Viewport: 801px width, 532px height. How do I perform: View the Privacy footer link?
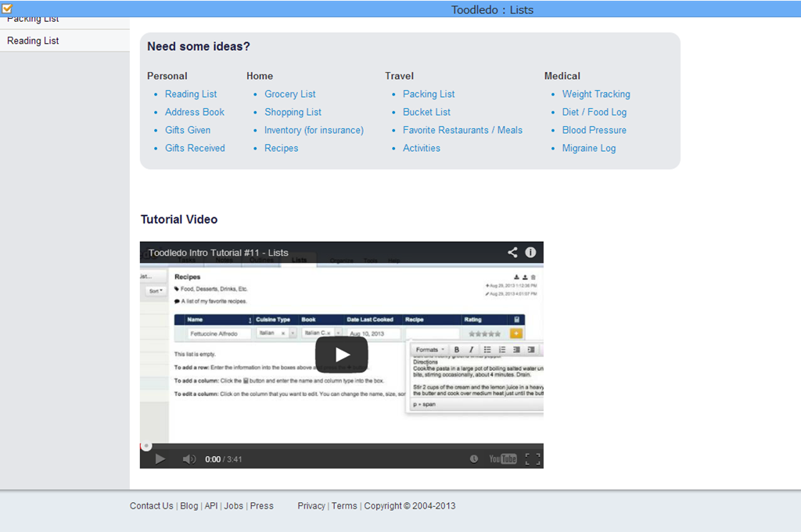(x=311, y=505)
